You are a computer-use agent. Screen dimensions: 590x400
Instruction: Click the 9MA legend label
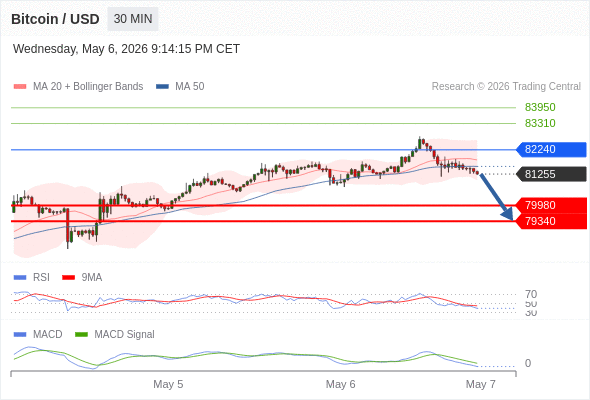click(x=92, y=278)
